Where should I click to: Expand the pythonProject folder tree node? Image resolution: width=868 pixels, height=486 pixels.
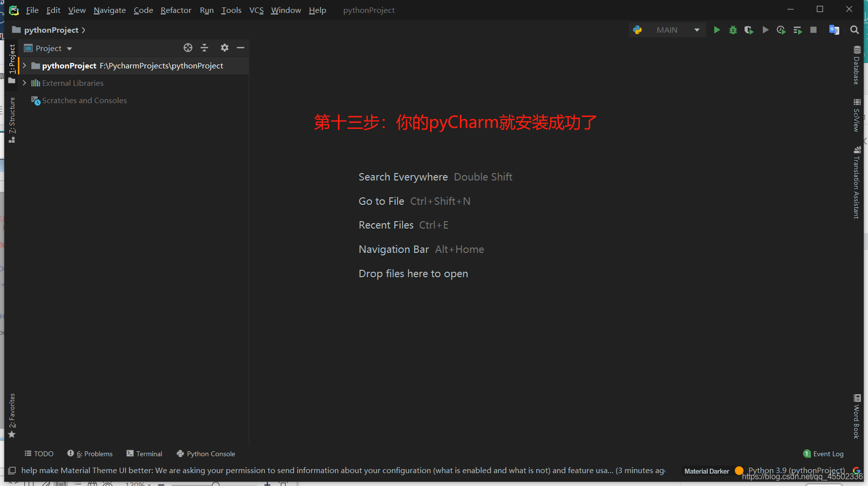[x=24, y=65]
